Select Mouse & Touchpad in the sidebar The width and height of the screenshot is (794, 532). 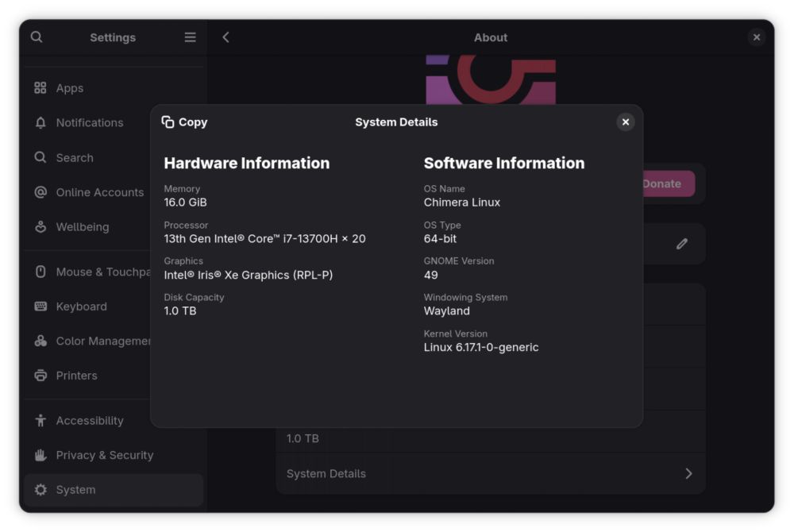point(40,272)
